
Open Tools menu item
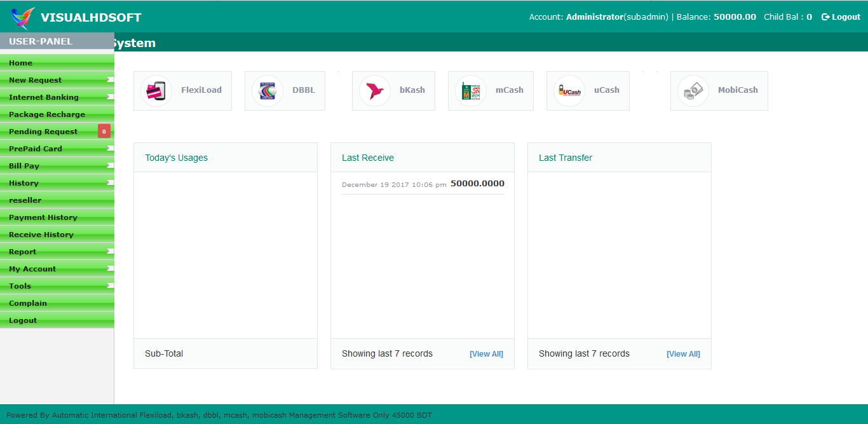[x=57, y=286]
